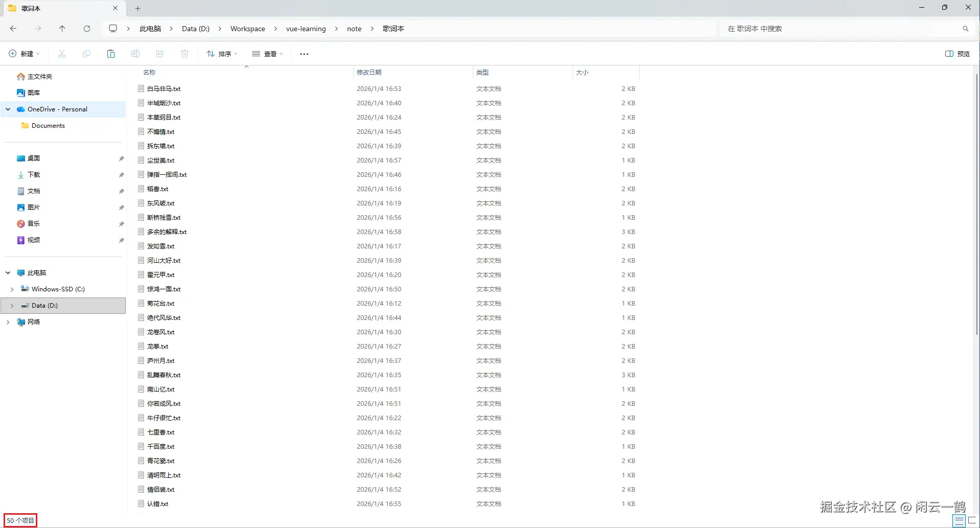Select the file 本草纲目.txt
Viewport: 980px width, 528px height.
point(164,117)
